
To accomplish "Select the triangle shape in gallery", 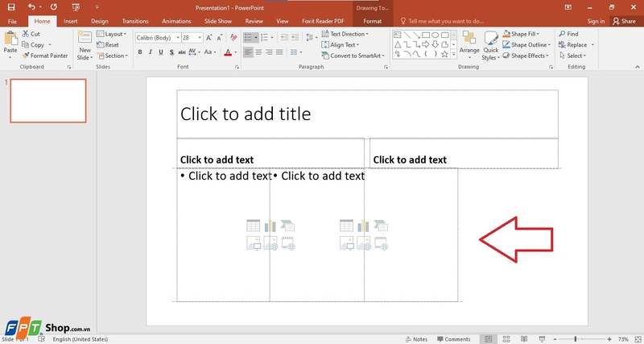I will click(x=397, y=44).
